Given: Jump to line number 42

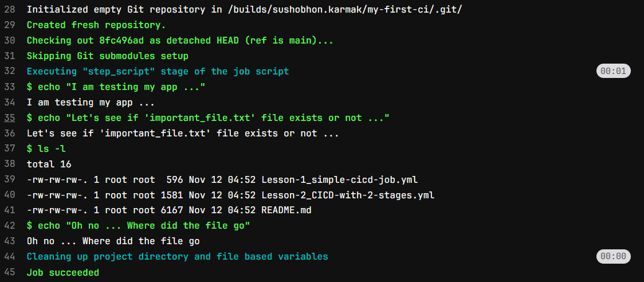Looking at the screenshot, I should pyautogui.click(x=10, y=226).
